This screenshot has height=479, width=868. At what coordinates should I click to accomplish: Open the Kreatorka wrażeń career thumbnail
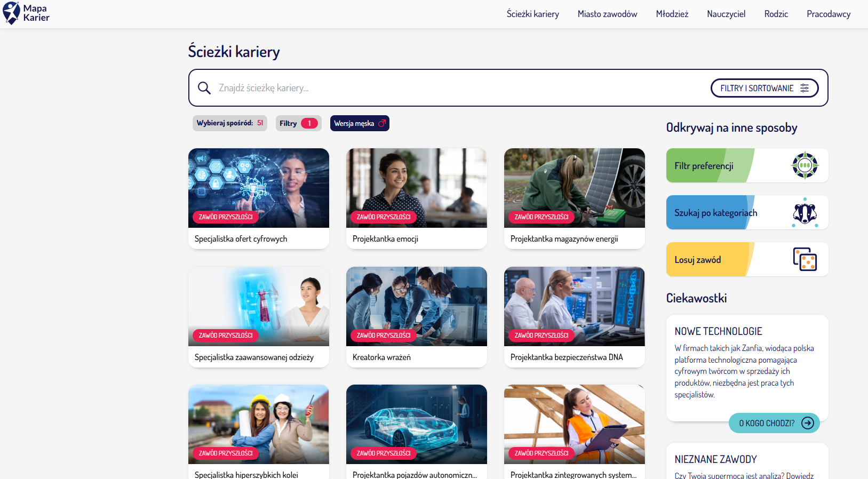tap(416, 306)
